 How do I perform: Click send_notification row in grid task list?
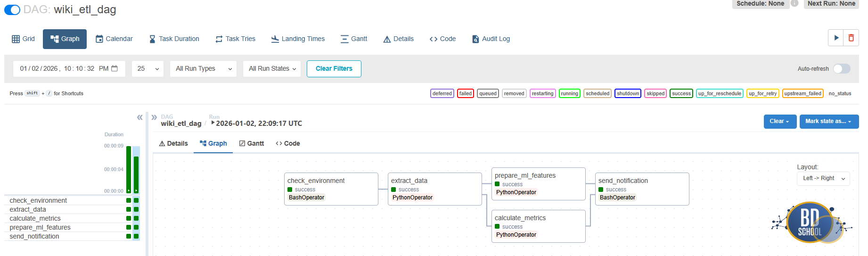(72, 236)
